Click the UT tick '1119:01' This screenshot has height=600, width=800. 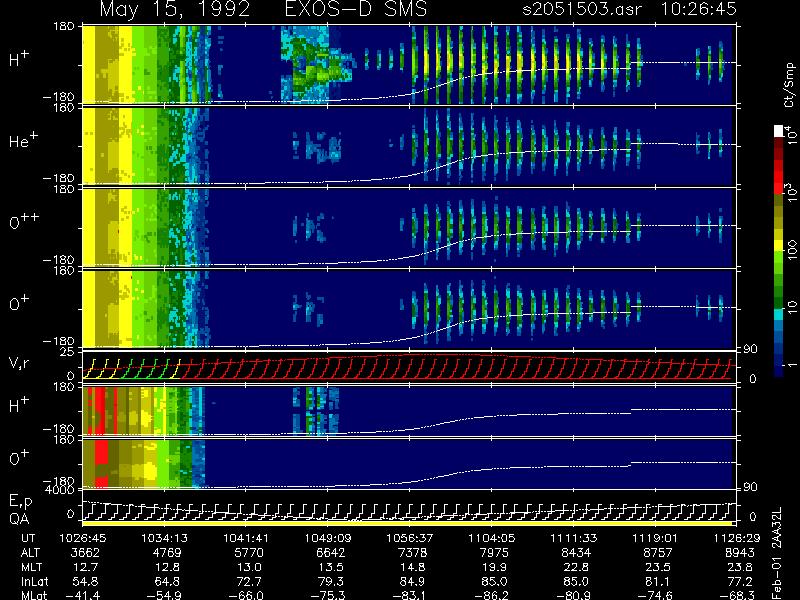(655, 538)
